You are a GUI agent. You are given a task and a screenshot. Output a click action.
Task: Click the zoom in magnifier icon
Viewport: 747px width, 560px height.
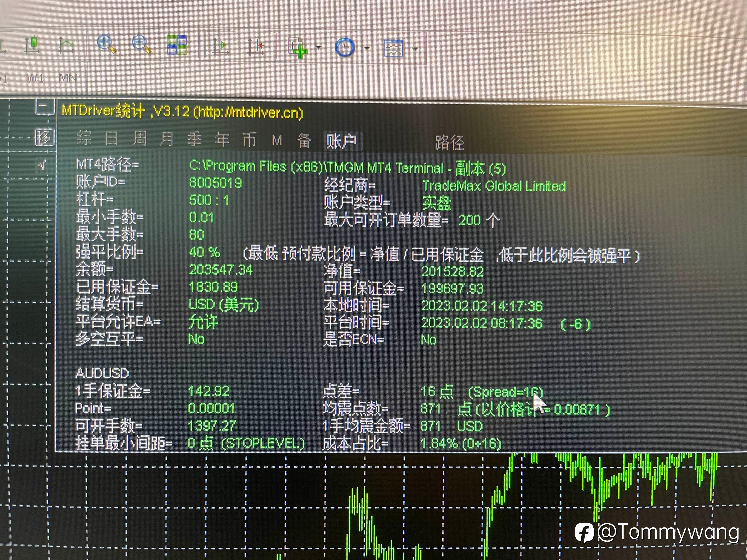click(107, 44)
